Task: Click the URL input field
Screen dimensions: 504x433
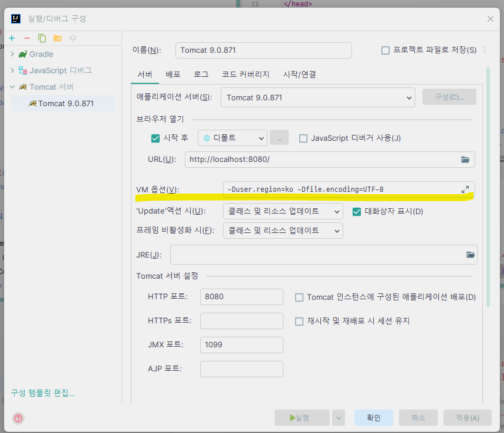Action: 330,160
